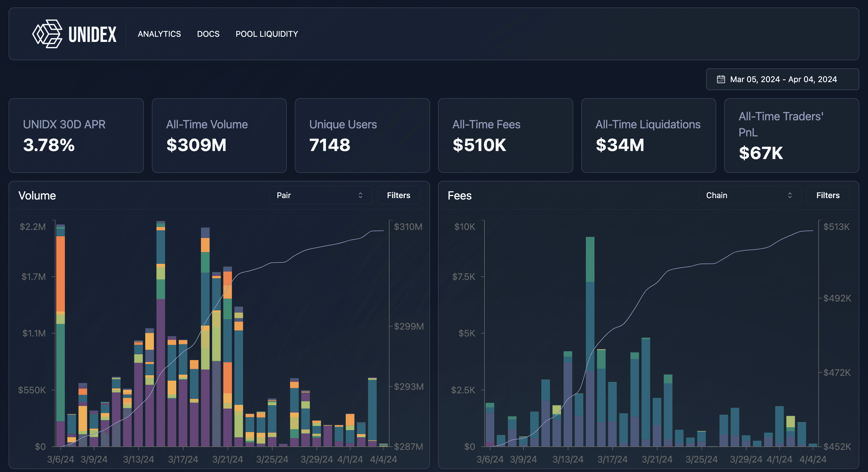Click the 4/4/24 date under Volume chart
This screenshot has width=868, height=472.
tap(383, 459)
